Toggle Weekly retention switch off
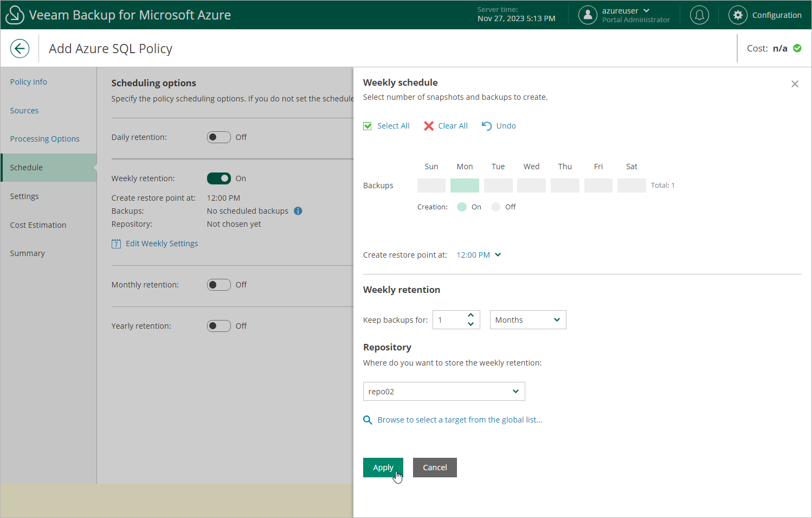The height and width of the screenshot is (518, 812). (219, 178)
